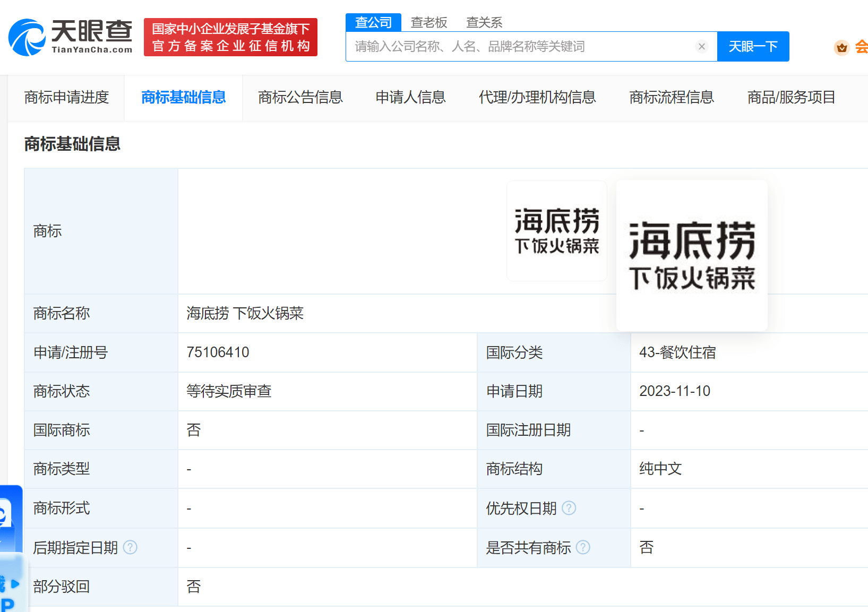Go to the 申请人信息 tab
The image size is (868, 612).
410,97
